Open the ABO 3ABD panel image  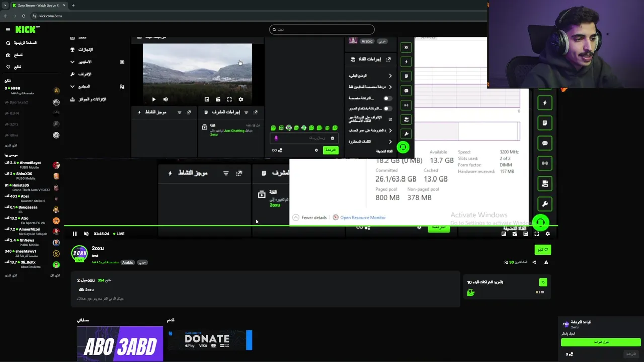tap(120, 343)
